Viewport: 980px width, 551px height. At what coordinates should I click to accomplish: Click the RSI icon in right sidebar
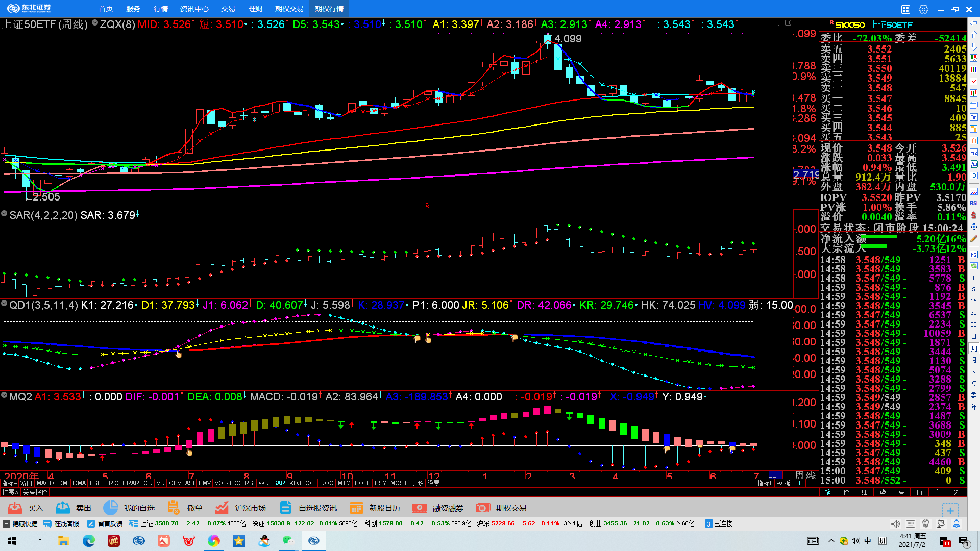coord(974,203)
